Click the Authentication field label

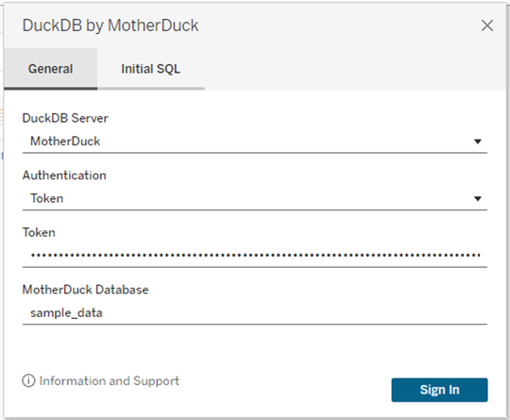tap(64, 176)
